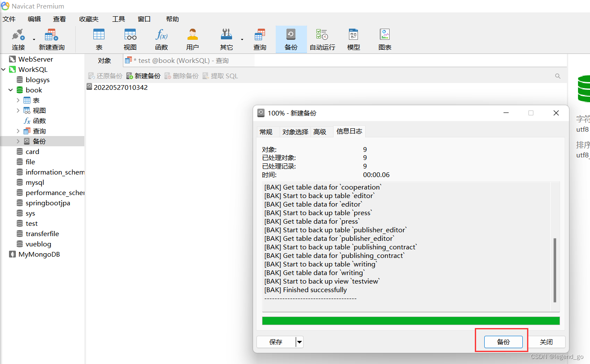The height and width of the screenshot is (364, 590).
Task: Click the Save (保存) button in dialog
Action: tap(276, 342)
